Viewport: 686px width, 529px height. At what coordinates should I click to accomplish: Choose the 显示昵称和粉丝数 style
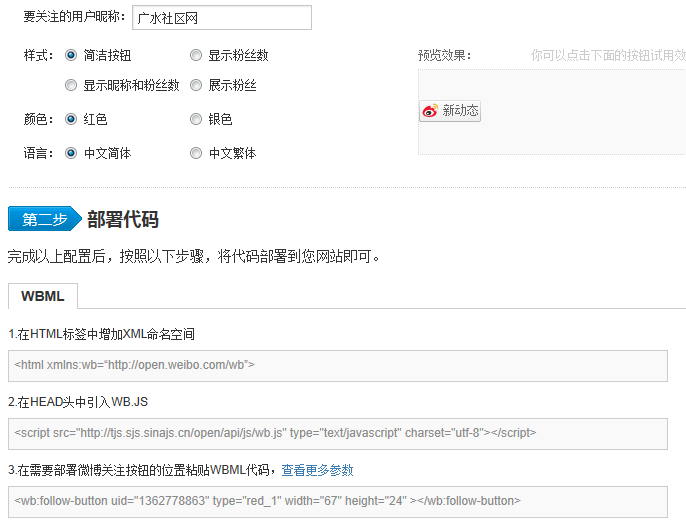coord(71,85)
